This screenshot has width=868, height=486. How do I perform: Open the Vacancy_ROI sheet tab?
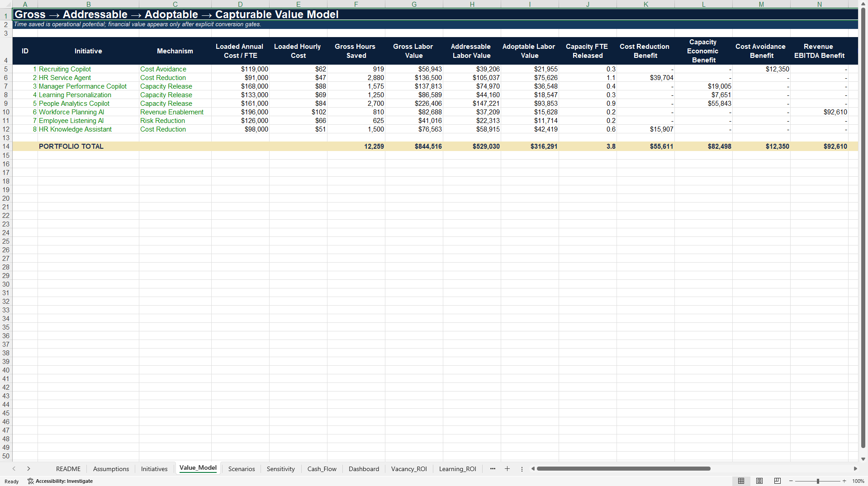pos(409,469)
